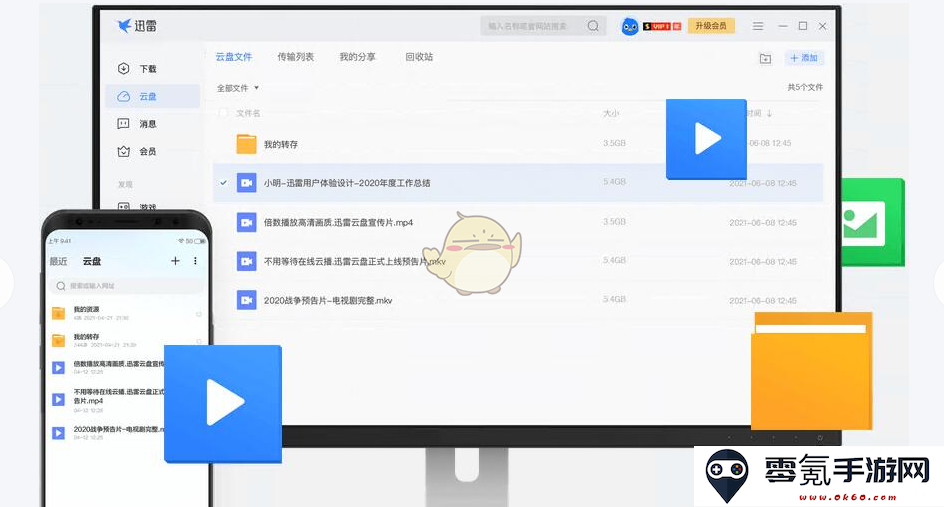Tap 我的资源 folder name on phone
Viewport: 944px width, 507px height.
[86, 309]
